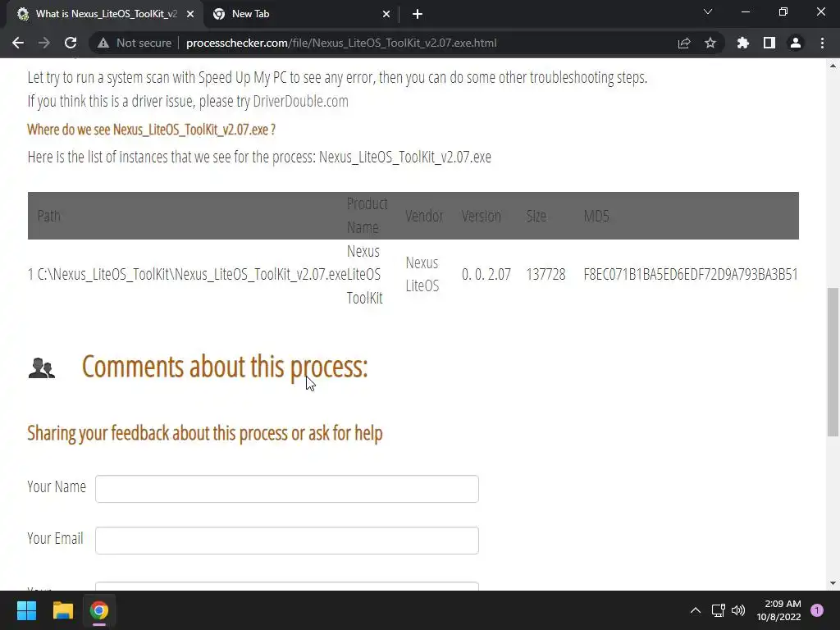Click the Your Email input field

click(x=286, y=540)
